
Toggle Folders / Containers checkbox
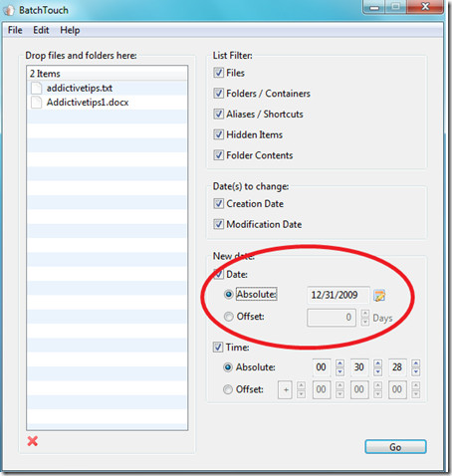click(x=218, y=94)
